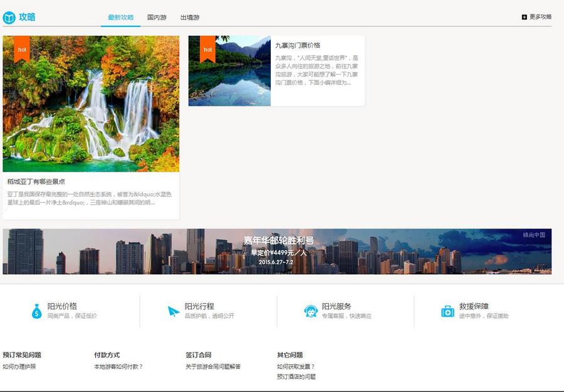Open 更多攻略 via the plus icon

524,17
